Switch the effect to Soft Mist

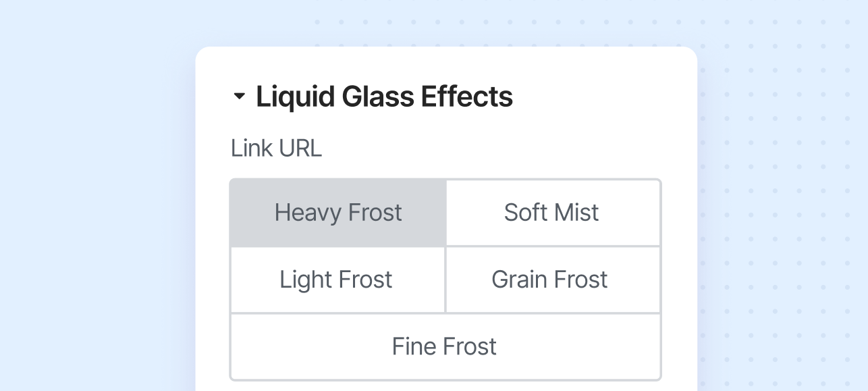click(x=551, y=213)
